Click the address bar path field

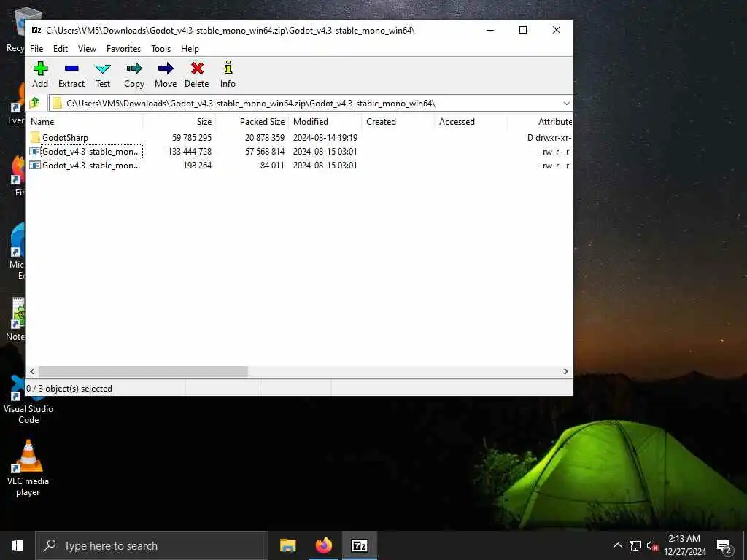(305, 104)
